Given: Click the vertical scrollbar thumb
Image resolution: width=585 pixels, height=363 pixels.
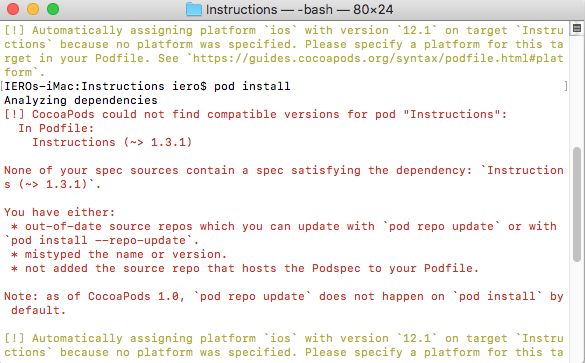Looking at the screenshot, I should 577,204.
